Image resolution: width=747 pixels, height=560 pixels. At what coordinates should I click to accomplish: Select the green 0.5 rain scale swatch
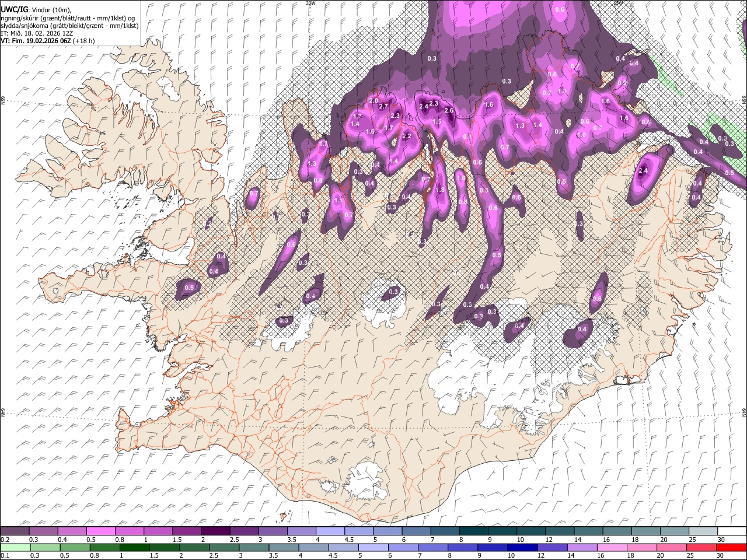tap(76, 547)
